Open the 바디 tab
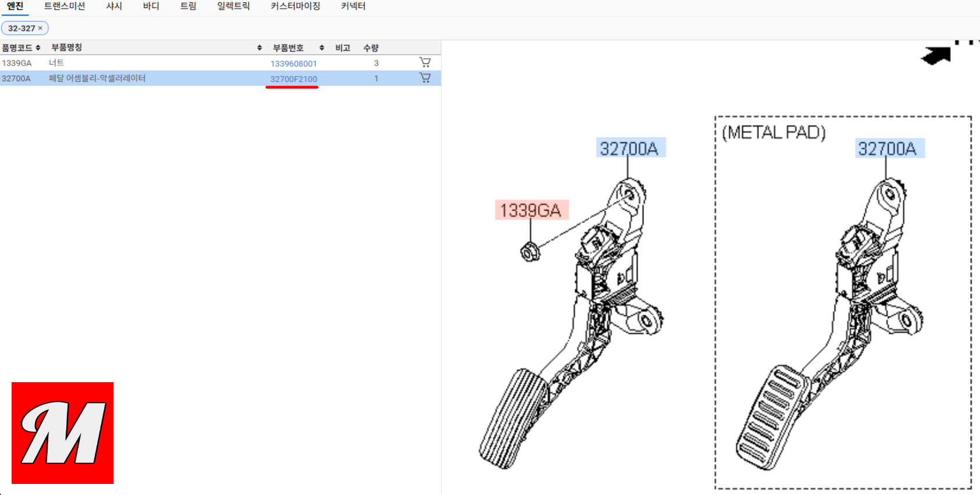The height and width of the screenshot is (495, 980). (x=151, y=6)
